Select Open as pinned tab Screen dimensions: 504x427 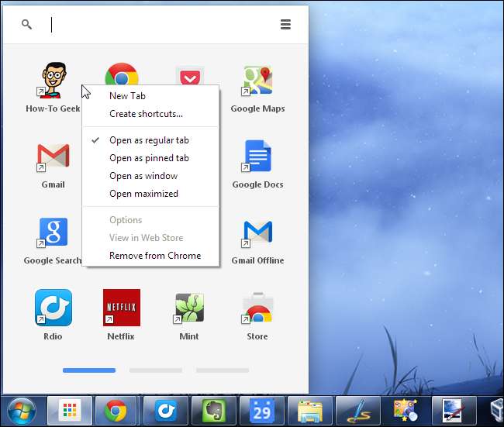pos(150,158)
